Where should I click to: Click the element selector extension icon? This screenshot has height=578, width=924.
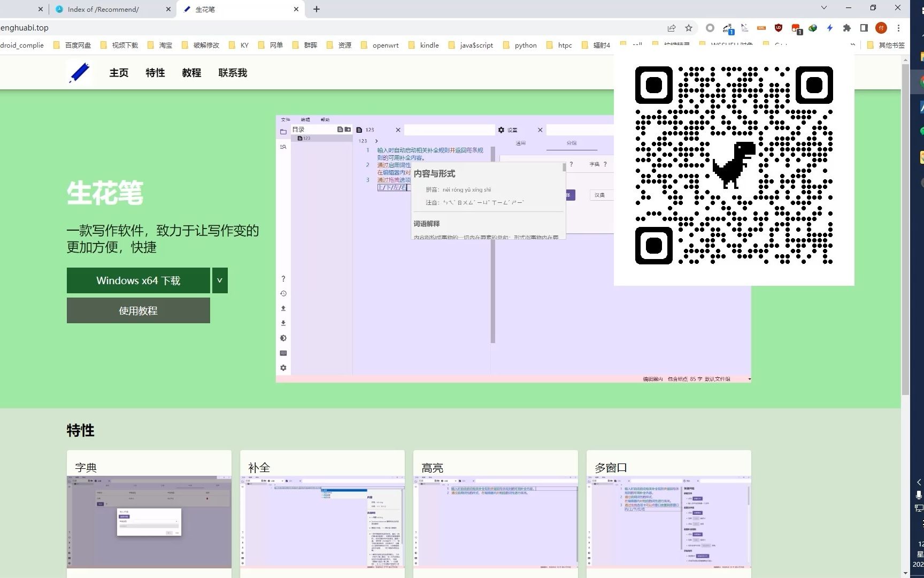745,28
